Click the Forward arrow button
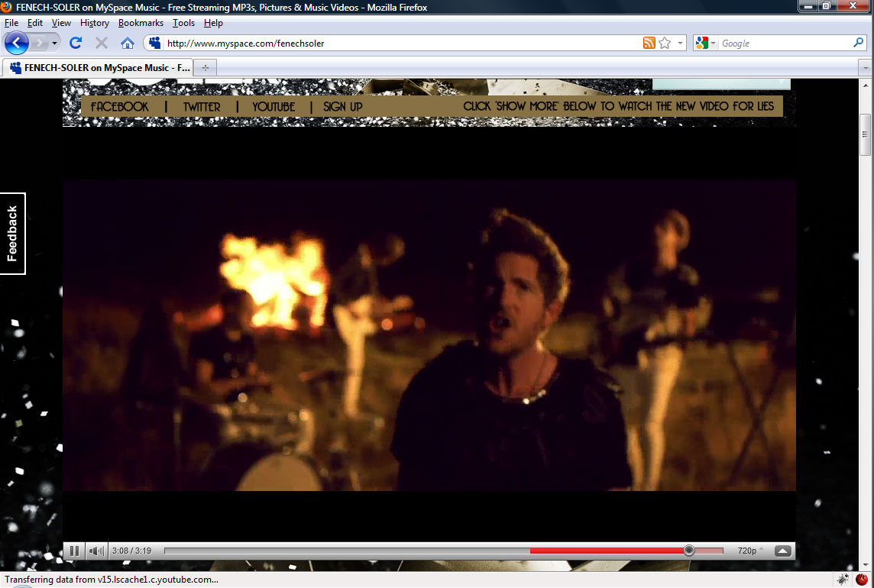Viewport: 874px width, 588px height. click(40, 43)
